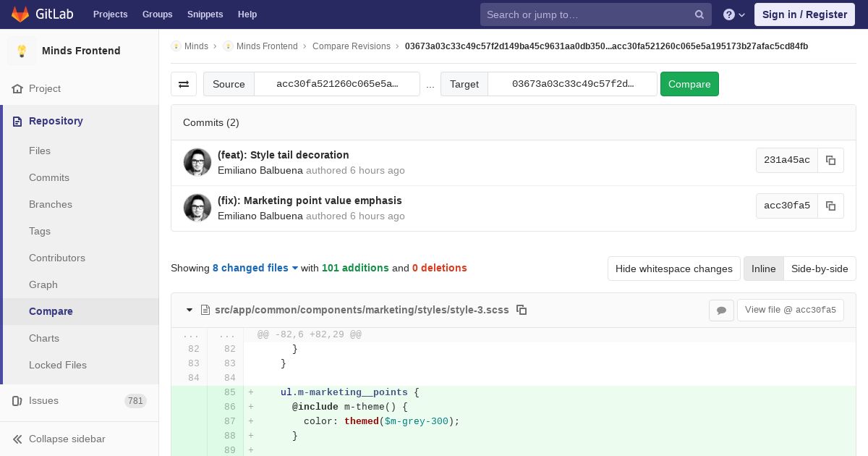Click Sign in / Register button
868x456 pixels.
pos(804,14)
